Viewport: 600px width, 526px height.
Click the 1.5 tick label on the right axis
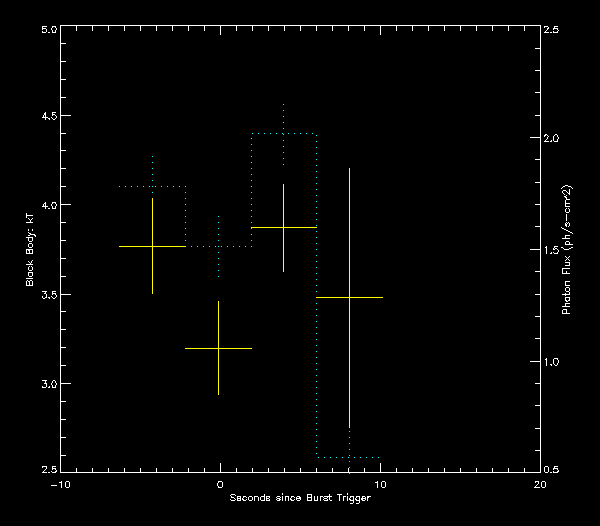[x=551, y=250]
